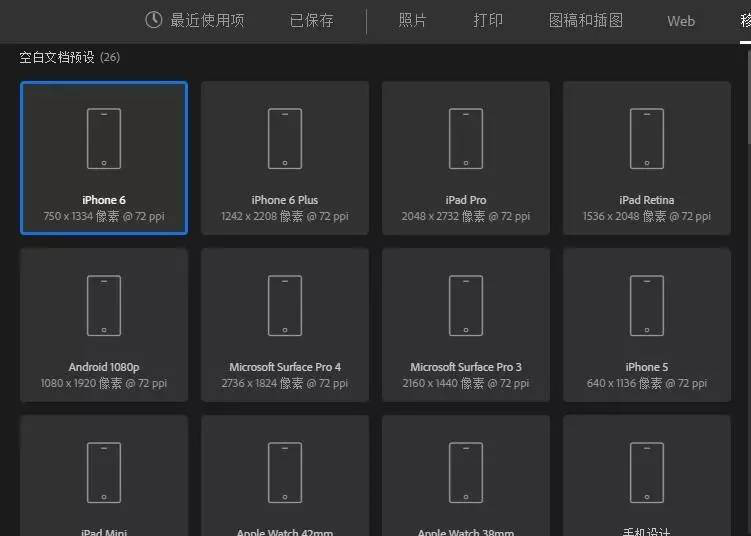Click the Surface Pro 3 device icon
This screenshot has width=751, height=536.
coord(466,306)
